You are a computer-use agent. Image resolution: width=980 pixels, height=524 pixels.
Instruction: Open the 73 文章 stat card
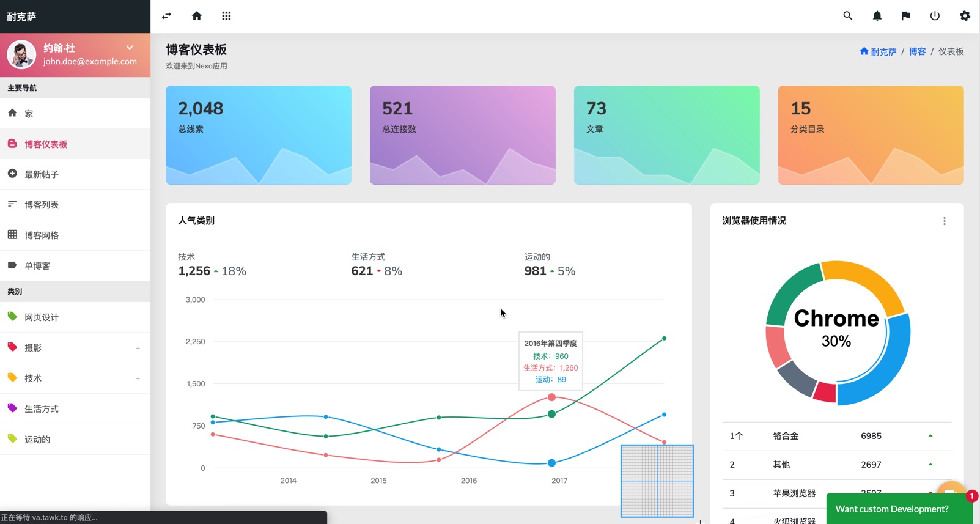pos(667,135)
